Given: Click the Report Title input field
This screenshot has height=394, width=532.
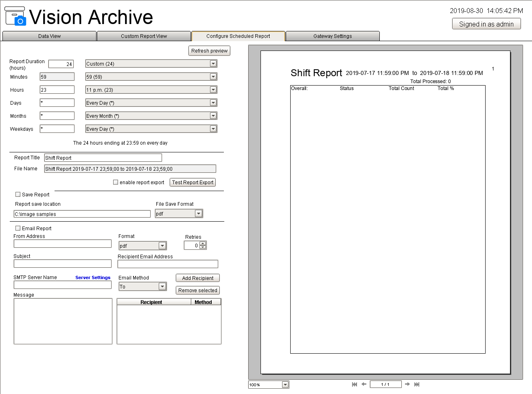Looking at the screenshot, I should click(x=103, y=158).
